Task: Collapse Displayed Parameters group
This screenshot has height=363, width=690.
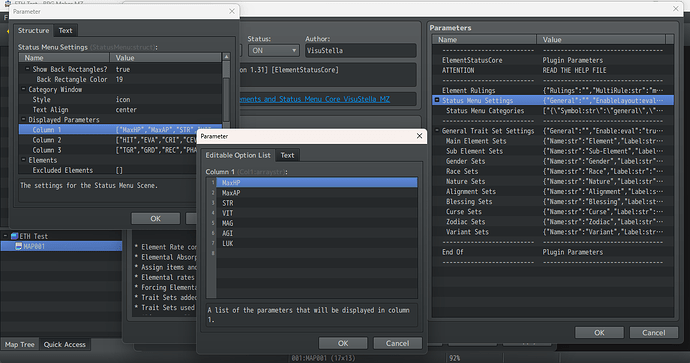Action: [x=23, y=120]
